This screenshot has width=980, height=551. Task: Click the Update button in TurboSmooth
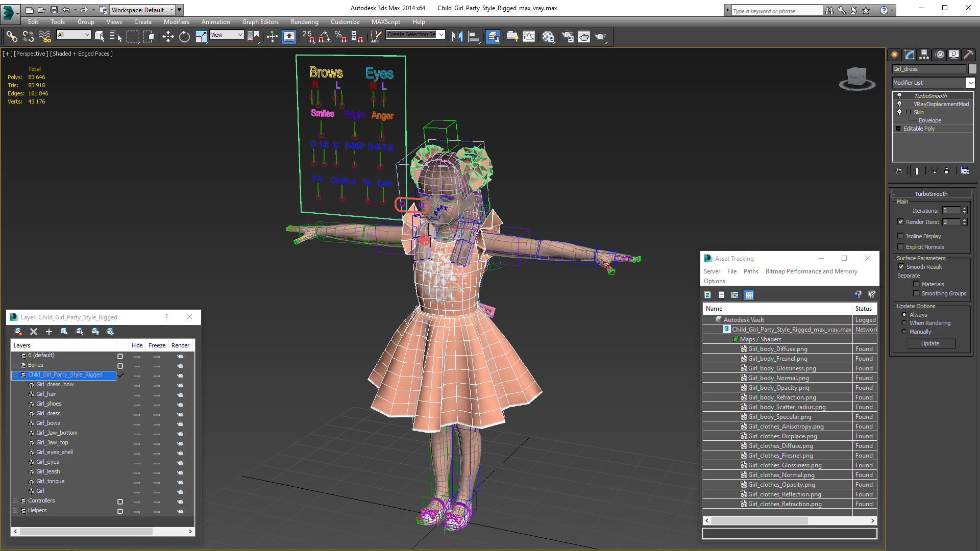click(x=930, y=343)
